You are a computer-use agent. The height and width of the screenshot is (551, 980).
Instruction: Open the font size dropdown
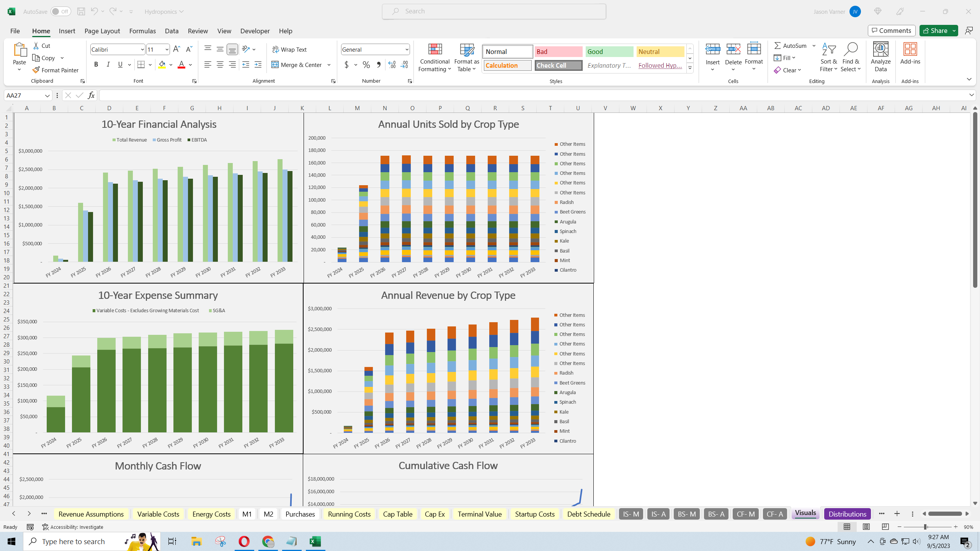pyautogui.click(x=167, y=49)
